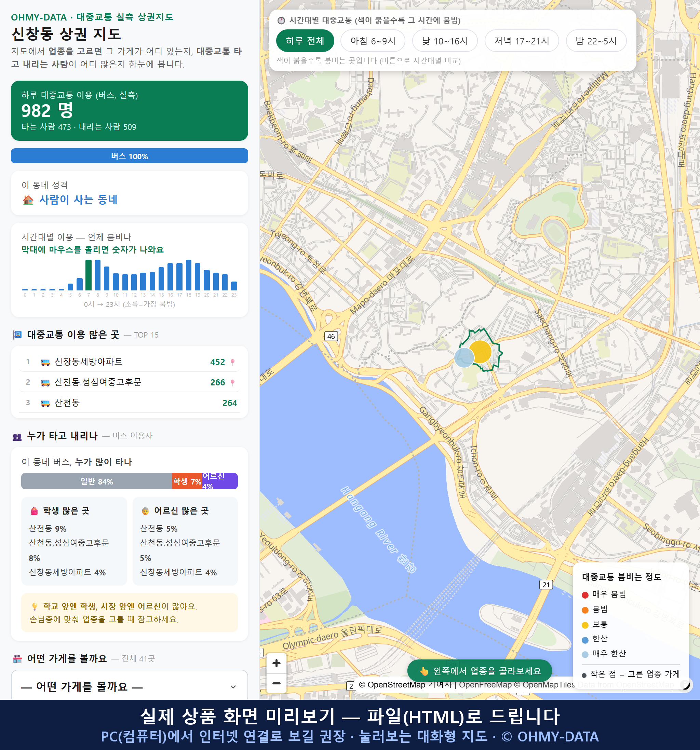Viewport: 700px width, 750px height.
Task: Click 산천동 9% in the 학생 많은 곳 card
Action: [x=48, y=529]
